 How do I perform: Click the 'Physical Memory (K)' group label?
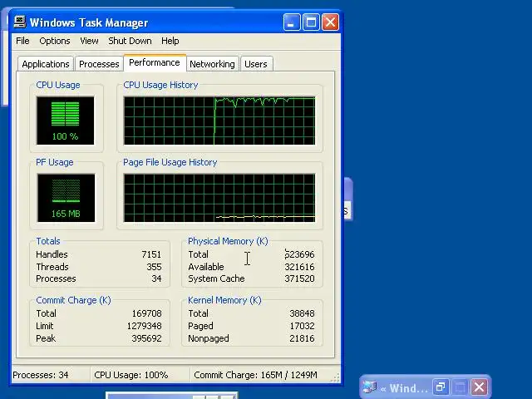(x=228, y=241)
